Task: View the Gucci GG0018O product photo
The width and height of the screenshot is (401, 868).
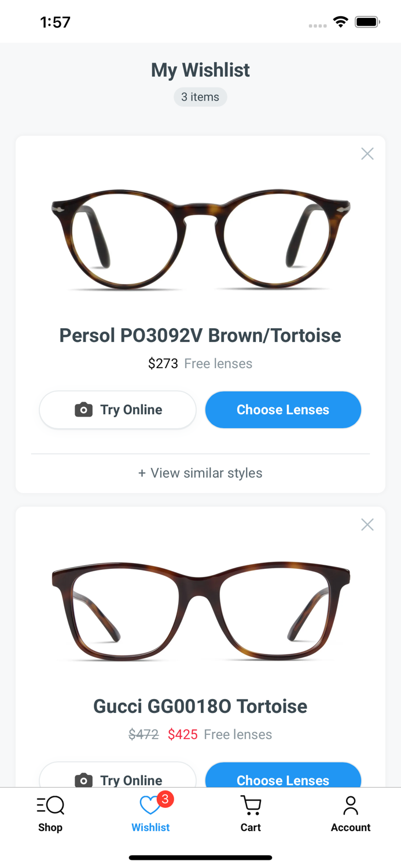Action: pyautogui.click(x=200, y=610)
